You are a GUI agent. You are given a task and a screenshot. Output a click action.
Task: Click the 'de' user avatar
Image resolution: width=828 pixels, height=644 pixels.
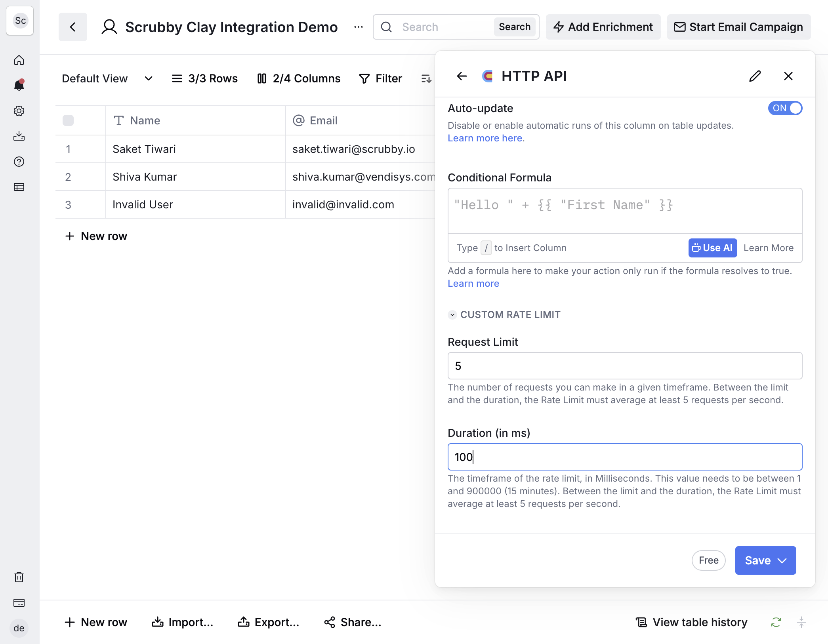[19, 628]
